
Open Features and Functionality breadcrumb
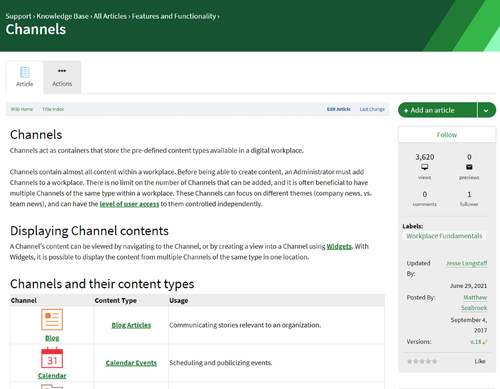pyautogui.click(x=174, y=16)
